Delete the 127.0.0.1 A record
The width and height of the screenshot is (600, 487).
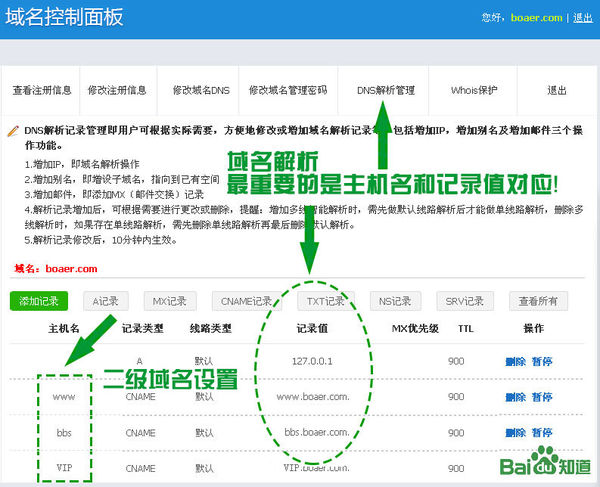point(515,361)
